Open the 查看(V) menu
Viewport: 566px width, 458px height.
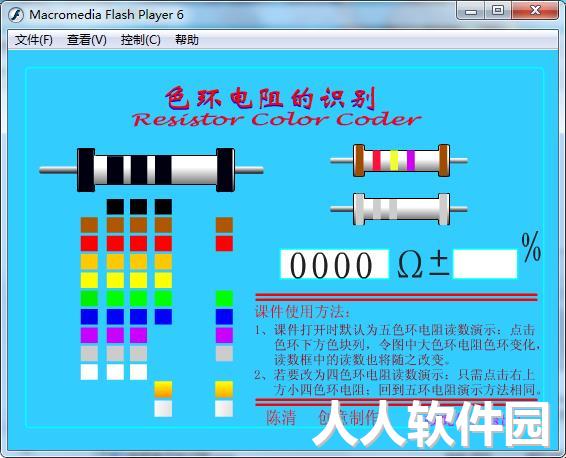(x=87, y=40)
